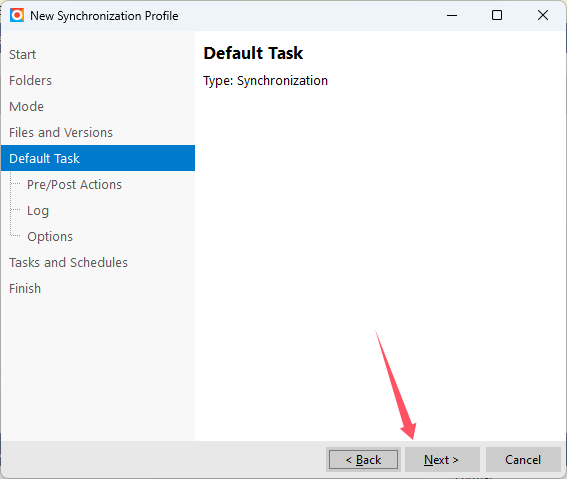
Task: Select the Log sub-item under Default Task
Action: coord(38,211)
